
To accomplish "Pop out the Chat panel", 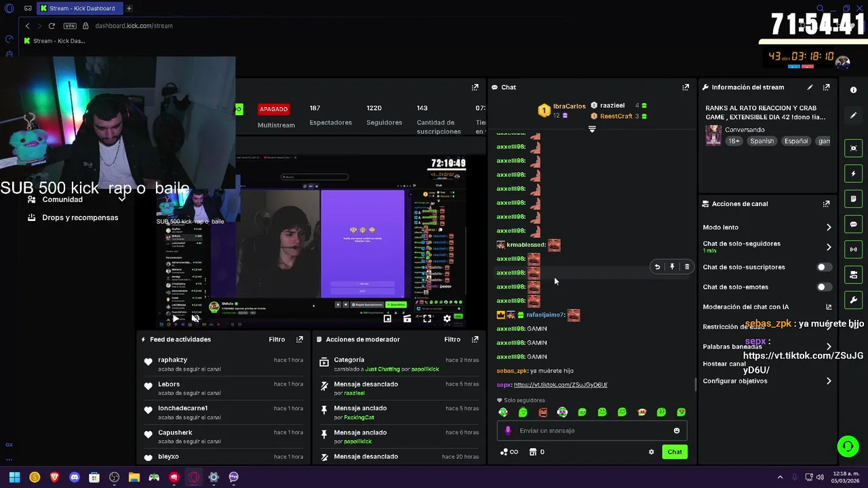I will click(686, 87).
